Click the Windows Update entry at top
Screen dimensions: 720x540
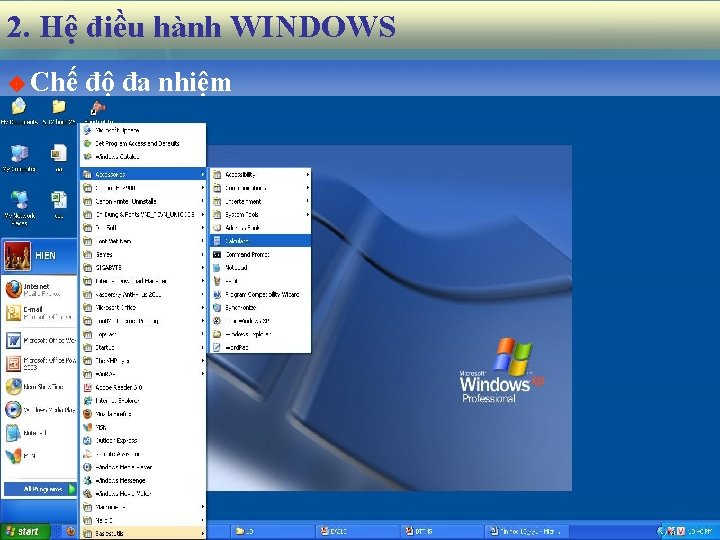(x=143, y=130)
